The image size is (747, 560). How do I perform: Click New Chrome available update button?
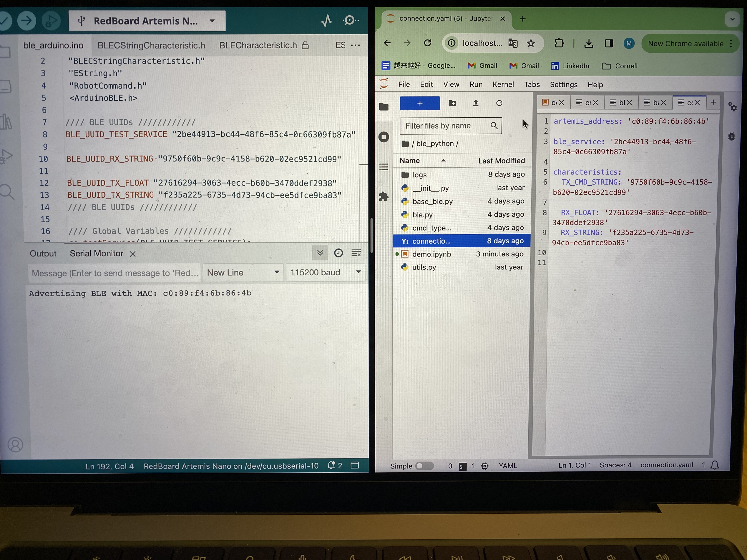click(690, 44)
